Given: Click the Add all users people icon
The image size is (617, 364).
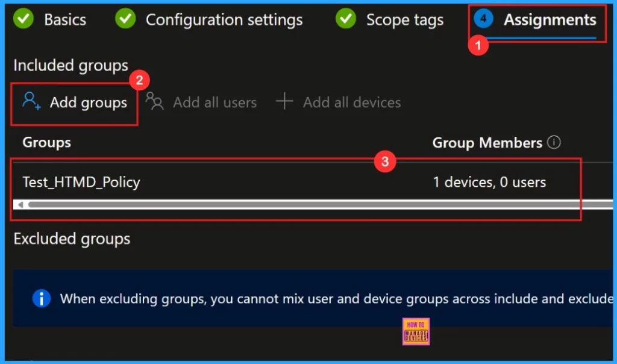Looking at the screenshot, I should click(154, 101).
